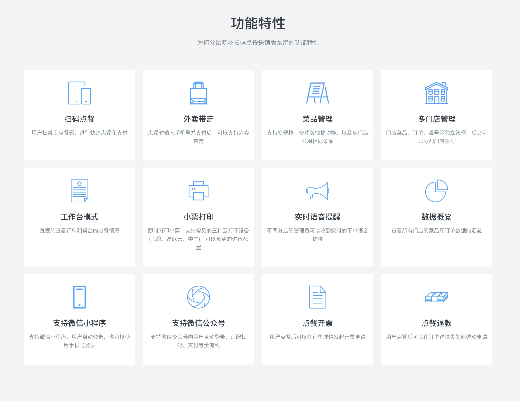Click description 直观的查看订单和桌台的点餐情况

click(79, 231)
